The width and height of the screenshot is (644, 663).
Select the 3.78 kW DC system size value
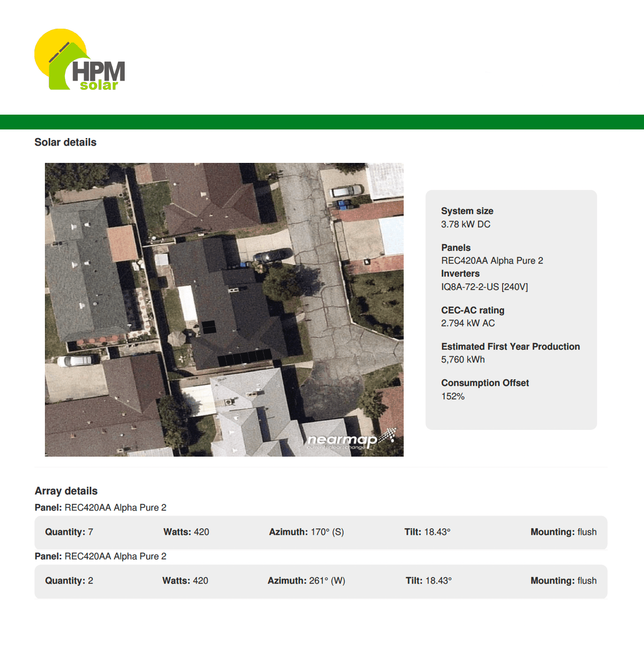[465, 224]
